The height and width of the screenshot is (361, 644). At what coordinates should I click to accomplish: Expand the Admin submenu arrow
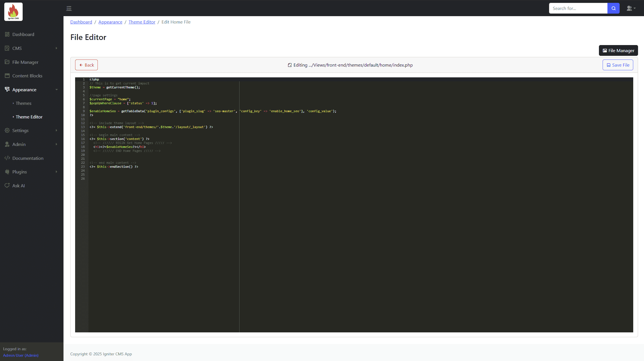coord(56,144)
